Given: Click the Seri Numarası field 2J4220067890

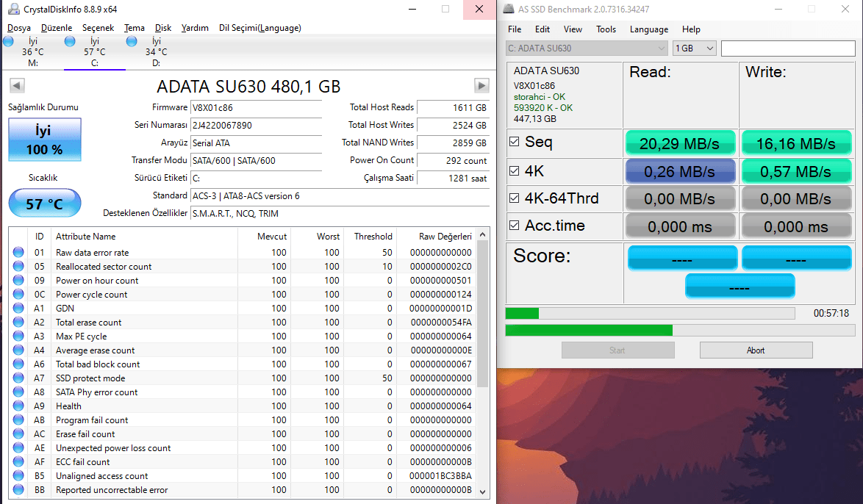Looking at the screenshot, I should click(x=256, y=126).
